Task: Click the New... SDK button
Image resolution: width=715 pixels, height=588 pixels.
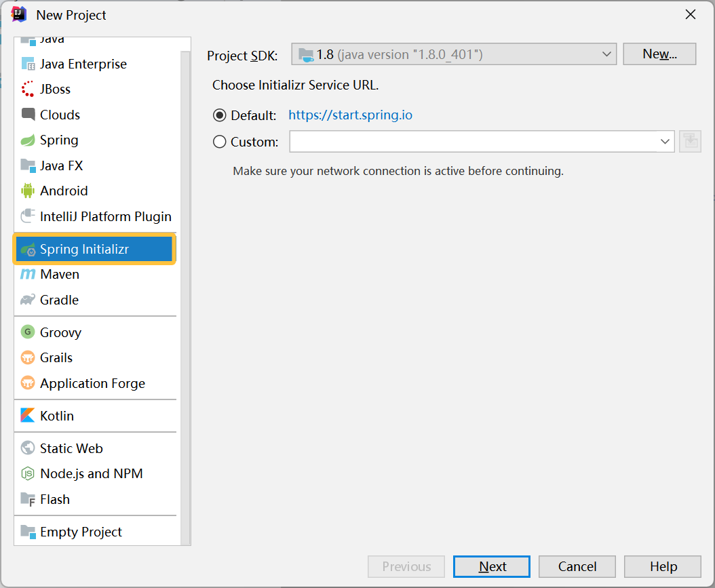Action: [x=659, y=54]
